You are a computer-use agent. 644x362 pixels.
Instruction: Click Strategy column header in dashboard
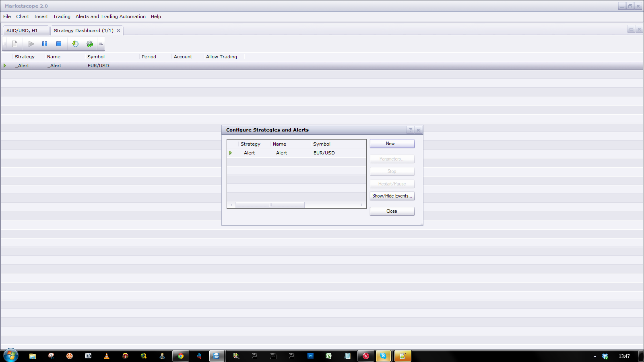[x=25, y=57]
